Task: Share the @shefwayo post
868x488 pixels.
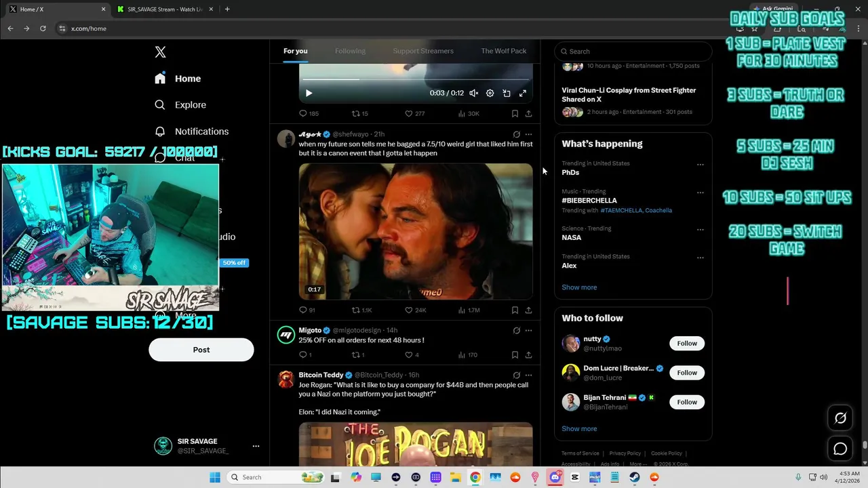Action: pyautogui.click(x=528, y=310)
